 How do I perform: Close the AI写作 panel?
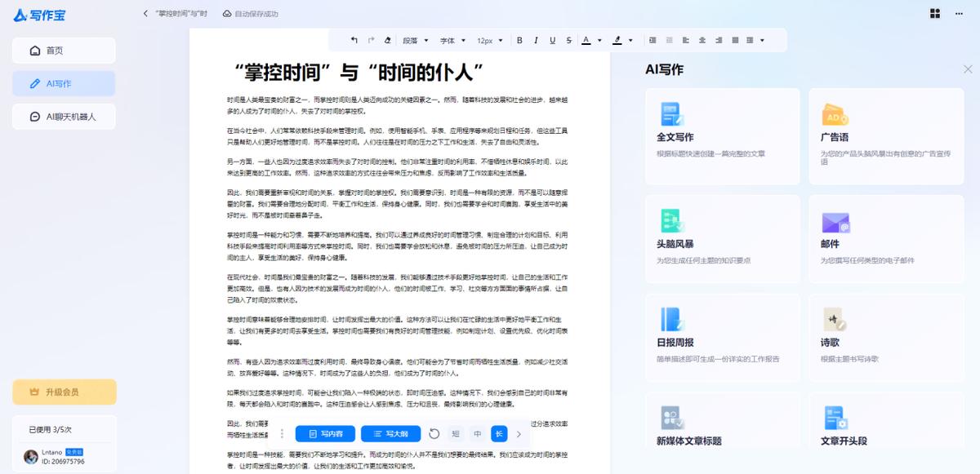[968, 69]
